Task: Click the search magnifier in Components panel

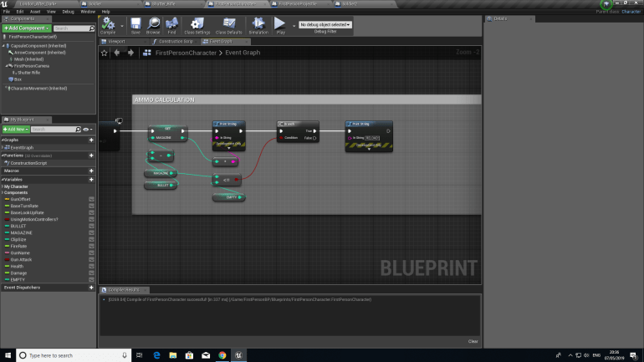Action: point(92,28)
